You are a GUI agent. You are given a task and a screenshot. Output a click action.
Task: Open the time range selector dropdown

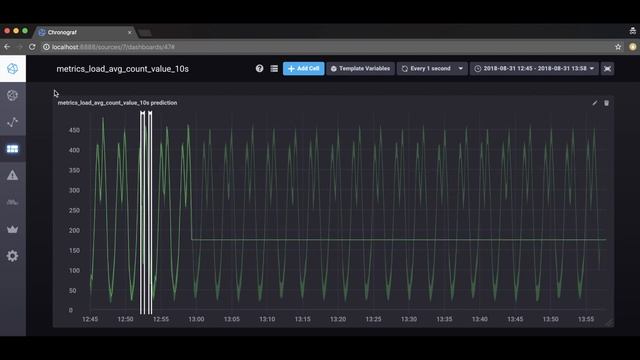[534, 69]
